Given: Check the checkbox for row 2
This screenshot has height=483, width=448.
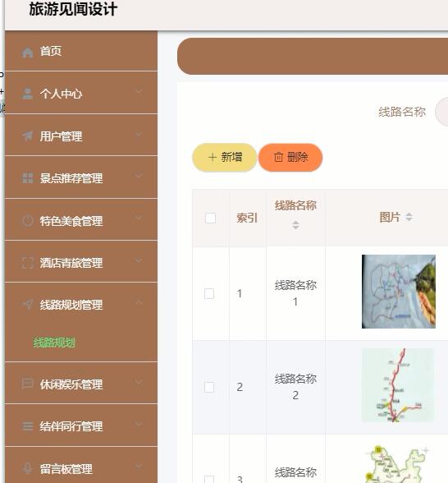Looking at the screenshot, I should [209, 387].
